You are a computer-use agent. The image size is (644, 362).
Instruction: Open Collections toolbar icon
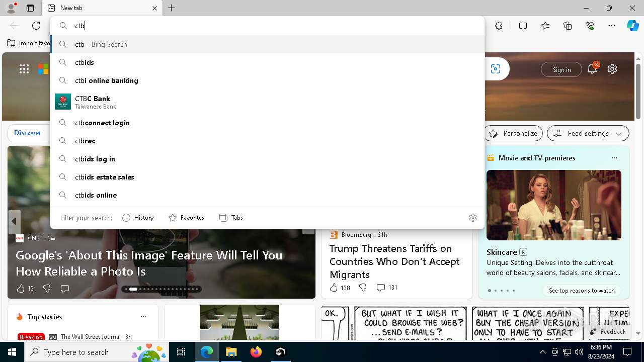(x=568, y=26)
